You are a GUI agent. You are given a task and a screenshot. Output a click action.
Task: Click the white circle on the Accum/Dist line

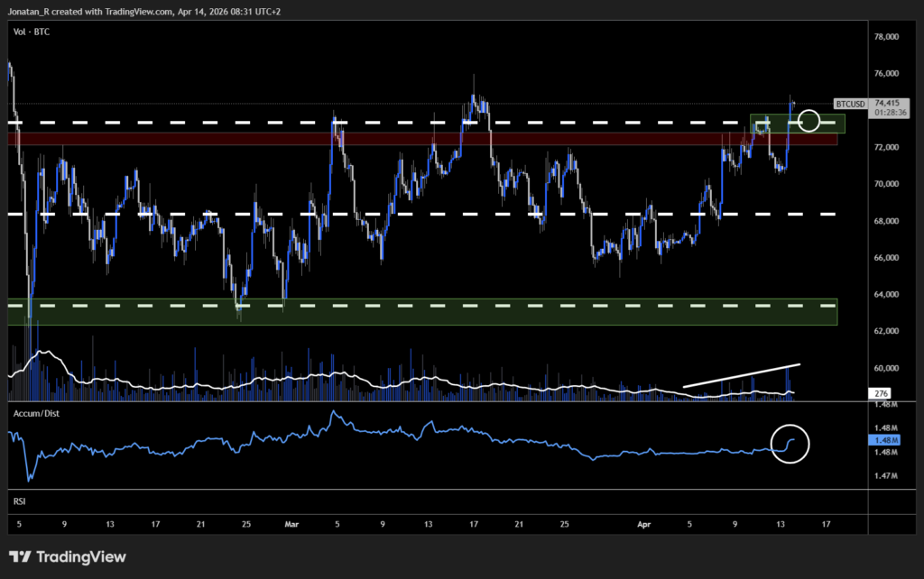791,445
